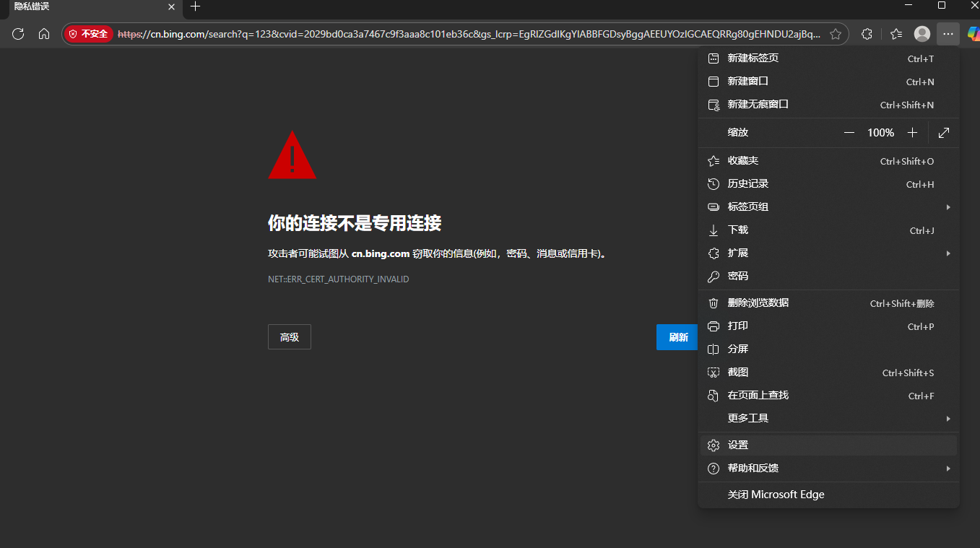Click the red warning triangle image

(x=292, y=155)
